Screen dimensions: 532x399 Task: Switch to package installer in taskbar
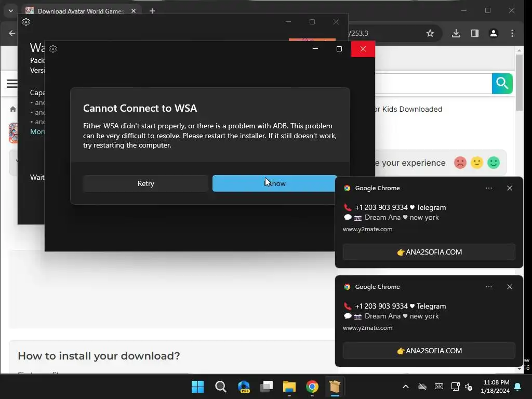(335, 387)
